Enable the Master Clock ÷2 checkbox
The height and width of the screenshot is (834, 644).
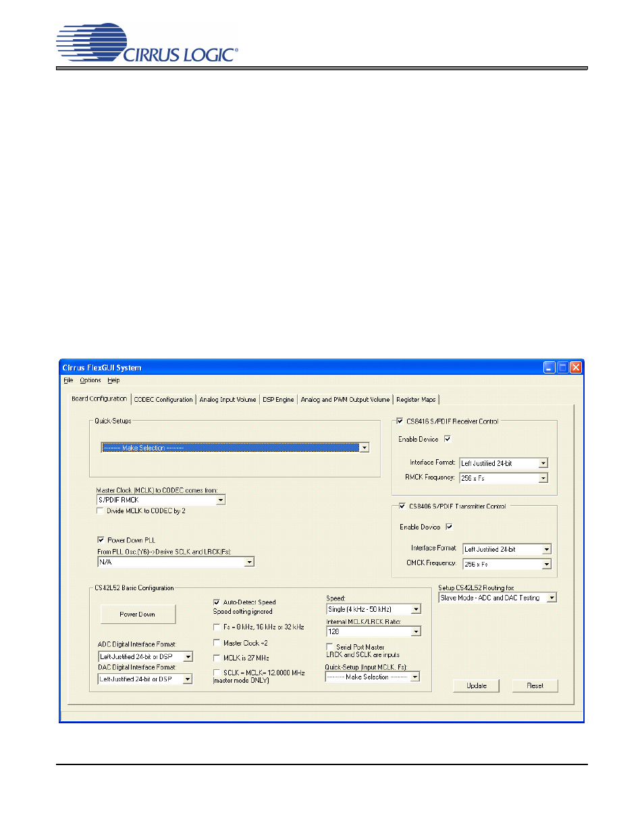click(217, 643)
